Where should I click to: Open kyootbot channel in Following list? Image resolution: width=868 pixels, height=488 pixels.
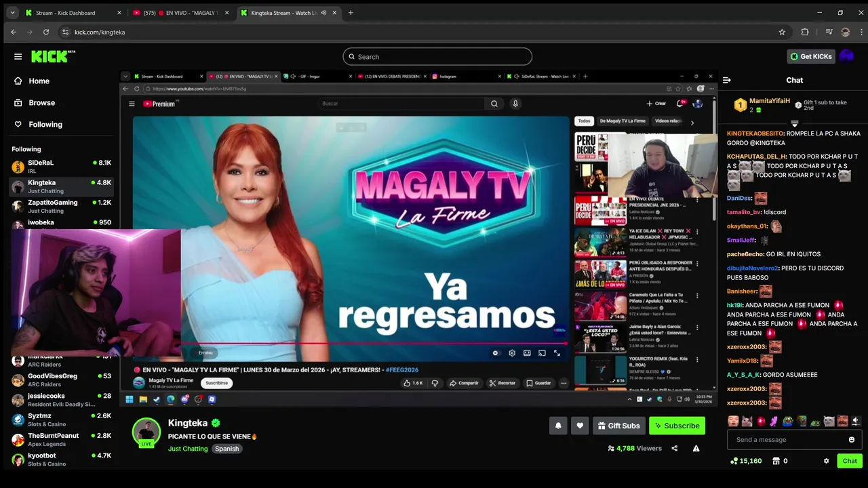coord(62,459)
